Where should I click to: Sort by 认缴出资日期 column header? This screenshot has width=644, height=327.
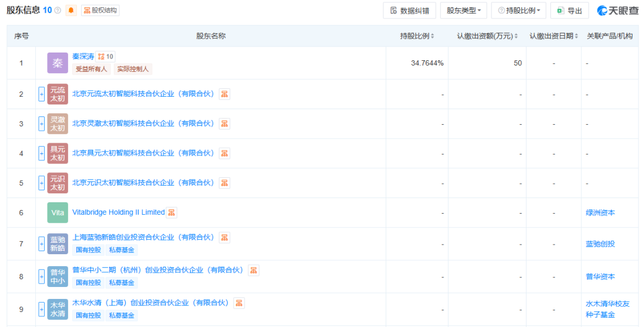click(553, 36)
